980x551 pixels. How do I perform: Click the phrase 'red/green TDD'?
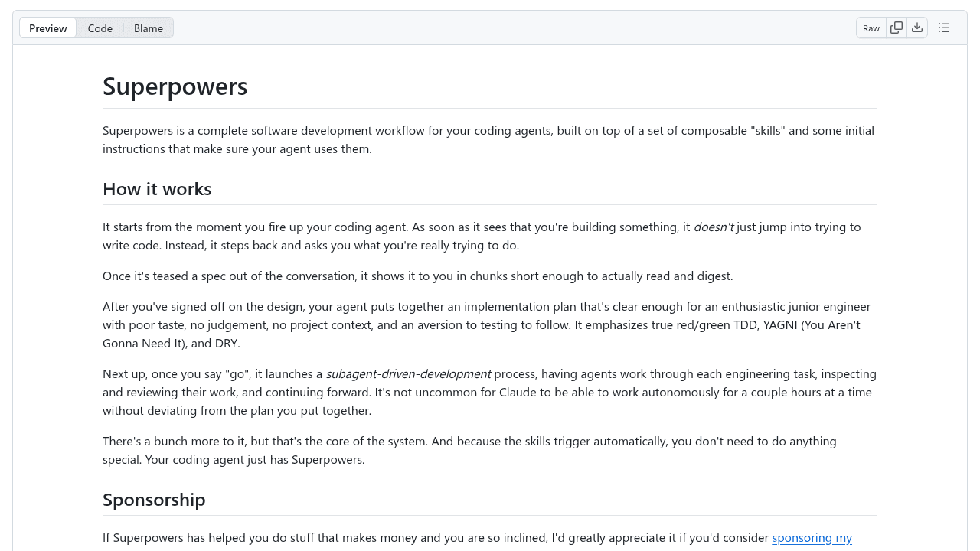click(712, 324)
